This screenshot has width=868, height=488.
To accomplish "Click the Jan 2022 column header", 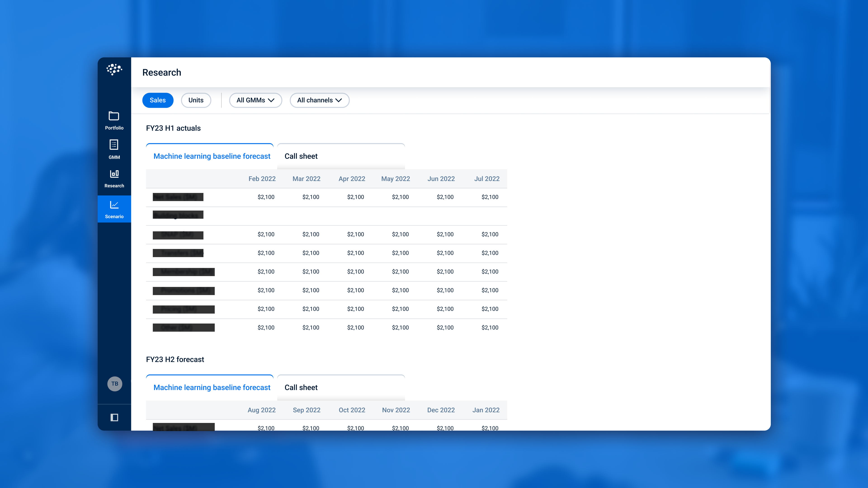I will (x=486, y=410).
